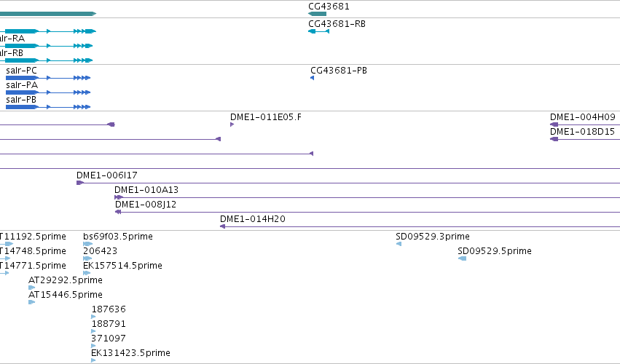The height and width of the screenshot is (364, 620).
Task: Click the DME1-008J12 clone arrow marker
Action: tap(118, 212)
